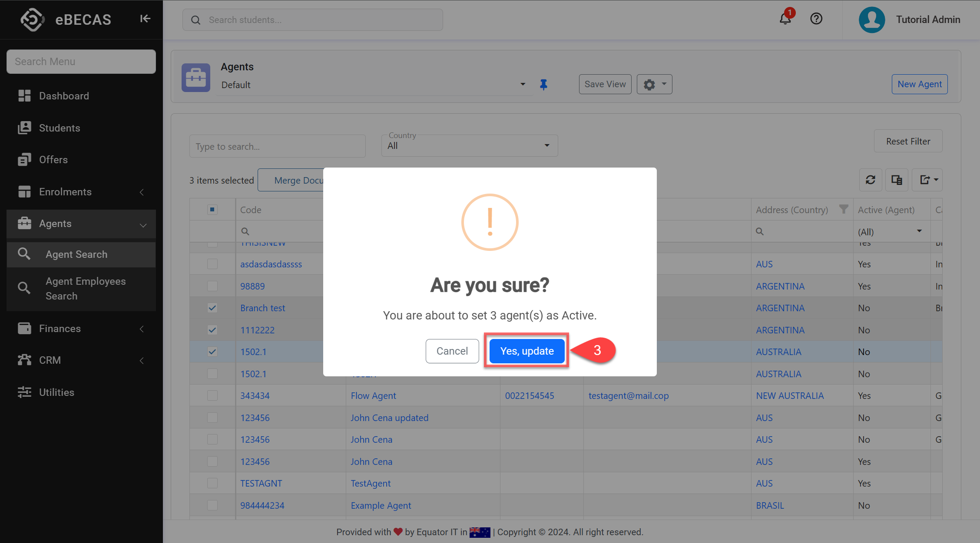Open the export dropdown icon

pos(927,180)
